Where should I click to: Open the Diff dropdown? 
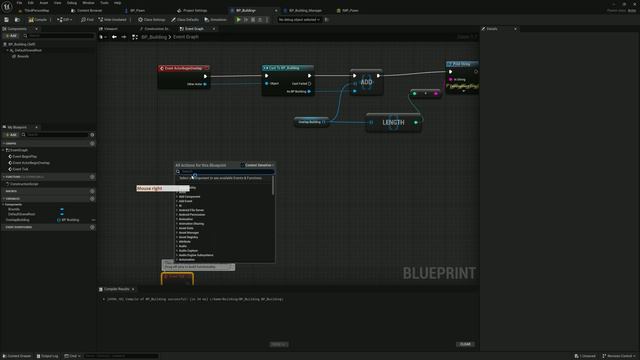(x=65, y=20)
